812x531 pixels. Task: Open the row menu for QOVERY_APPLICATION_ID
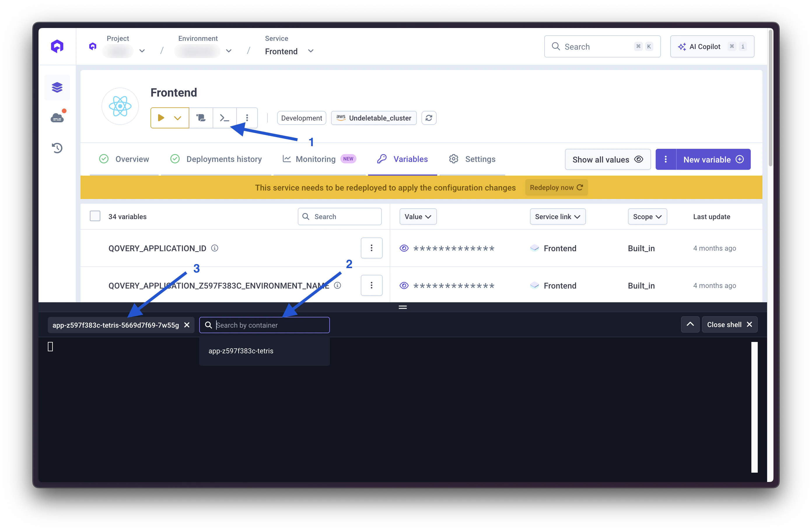click(x=372, y=248)
